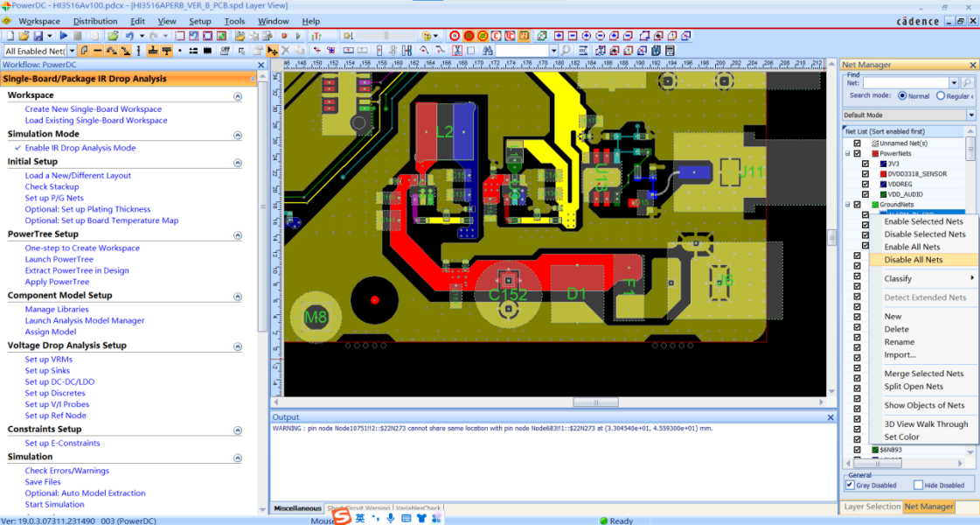Viewport: 980px width, 525px height.
Task: Toggle the shape corner icon beside net filter
Action: click(84, 51)
